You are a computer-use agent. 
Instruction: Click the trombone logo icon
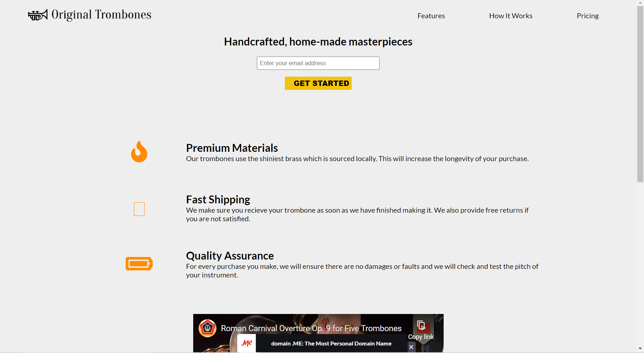[x=38, y=15]
